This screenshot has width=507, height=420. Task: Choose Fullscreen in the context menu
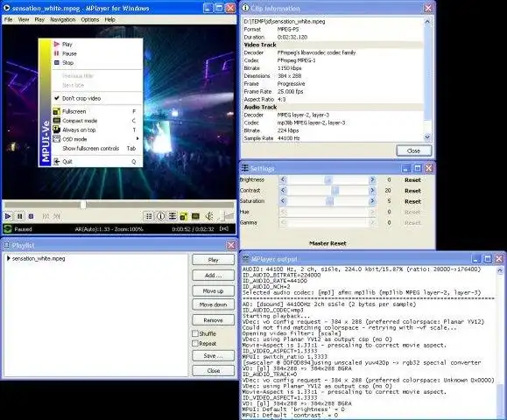[97, 111]
